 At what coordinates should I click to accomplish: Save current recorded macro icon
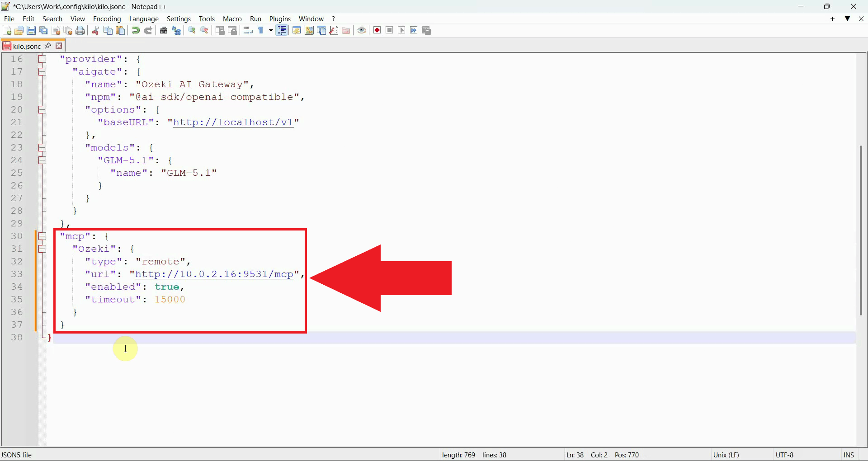tap(426, 30)
